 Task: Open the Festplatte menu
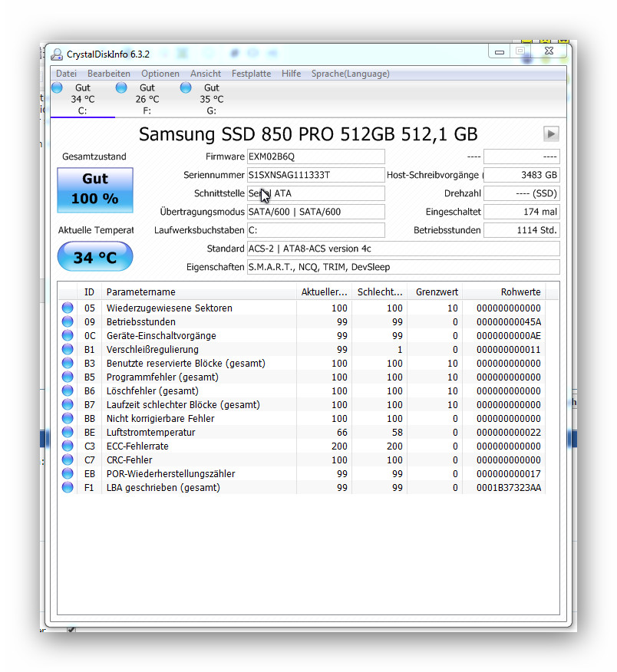click(x=251, y=74)
